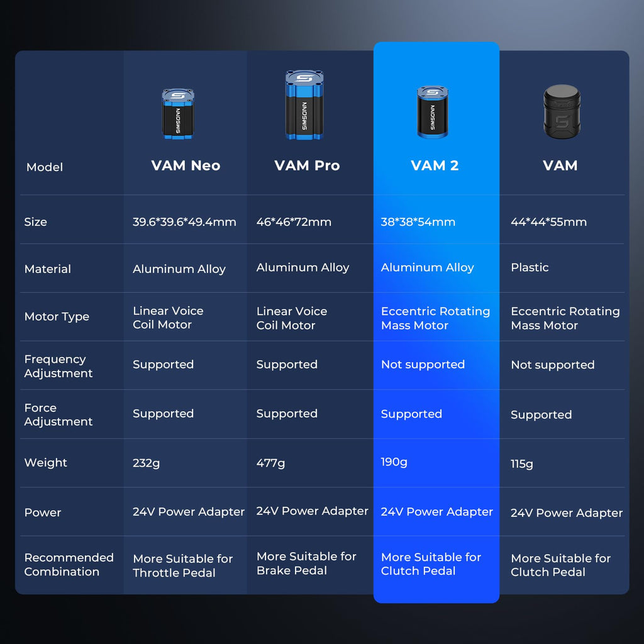Click the 'Power' row label
The image size is (644, 644).
coord(43,513)
